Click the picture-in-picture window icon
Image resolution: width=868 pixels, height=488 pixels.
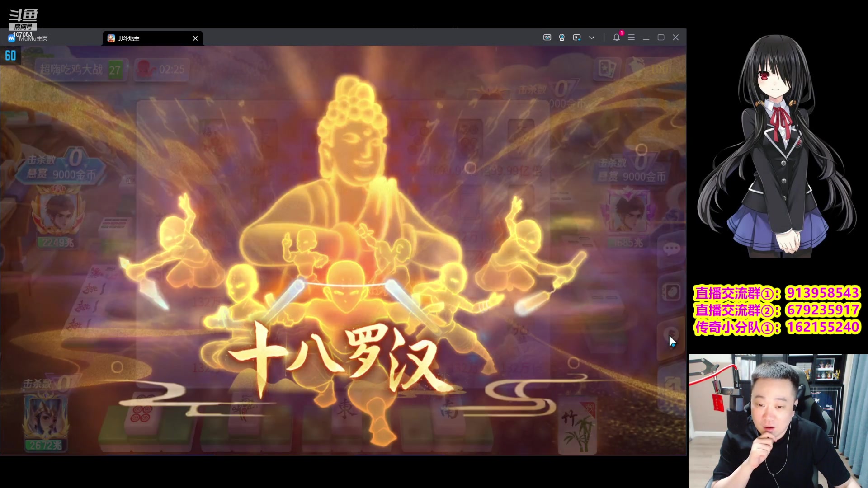577,38
